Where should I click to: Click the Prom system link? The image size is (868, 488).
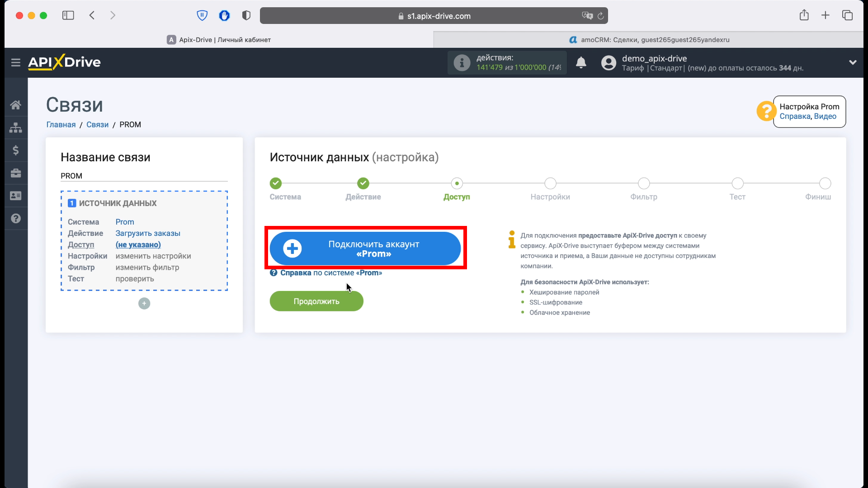tap(125, 222)
